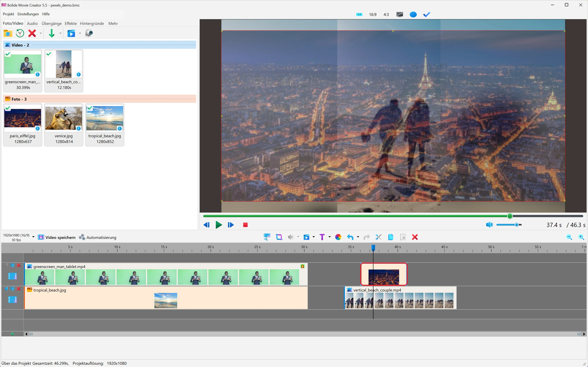Click the timeline toolbar's blue media play icon
The image size is (588, 367).
pos(306,237)
